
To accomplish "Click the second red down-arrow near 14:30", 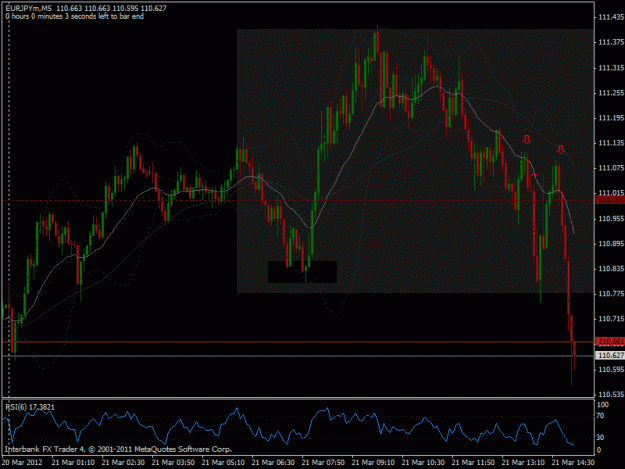I will 561,150.
